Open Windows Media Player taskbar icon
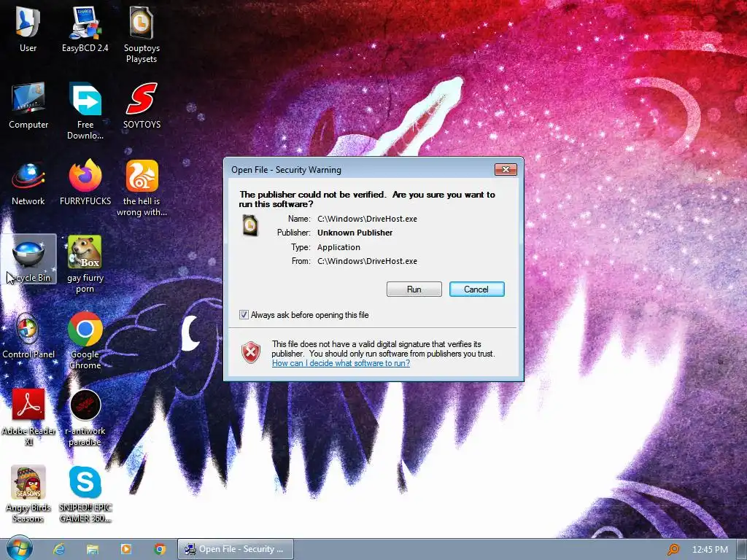This screenshot has height=560, width=747. (x=126, y=549)
